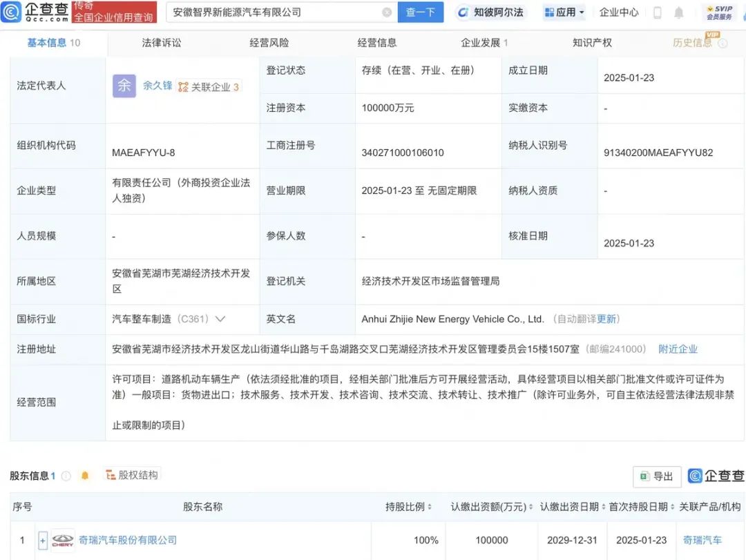Switch to 知识产权 tab
The height and width of the screenshot is (560, 746).
[592, 43]
